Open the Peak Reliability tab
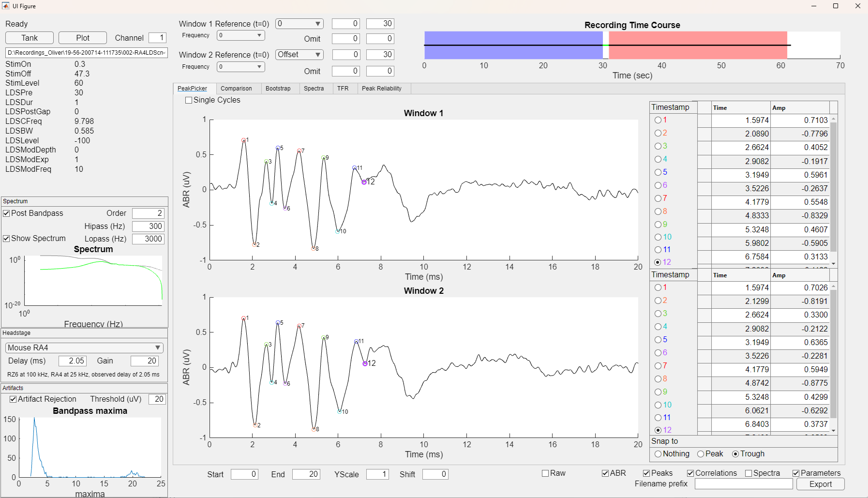 [x=382, y=88]
